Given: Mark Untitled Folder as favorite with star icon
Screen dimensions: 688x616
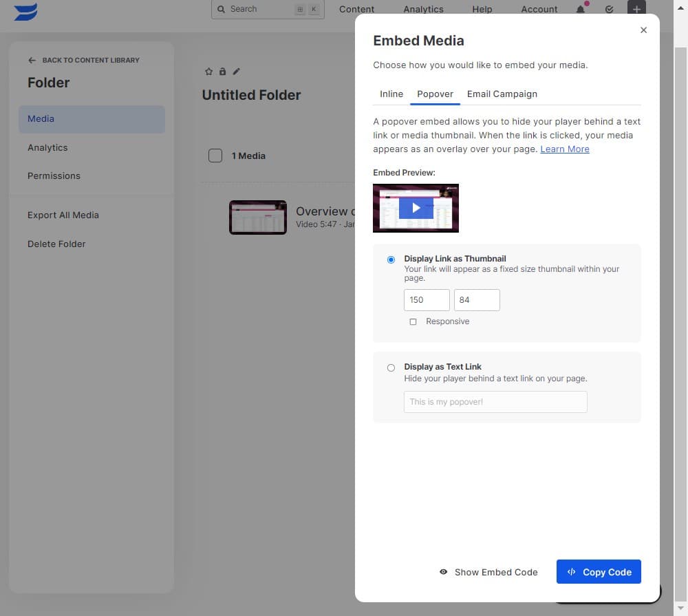Looking at the screenshot, I should 208,71.
